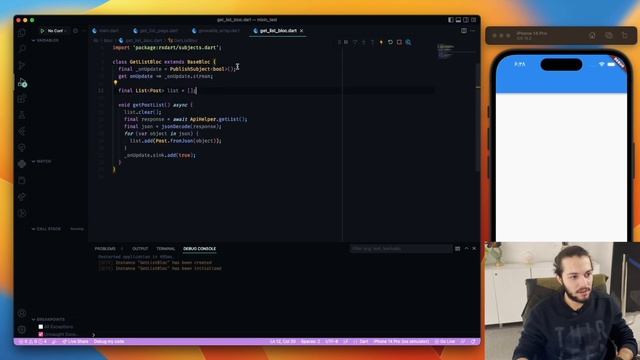640x360 pixels.
Task: Close the bottom panel with the X
Action: [474, 249]
